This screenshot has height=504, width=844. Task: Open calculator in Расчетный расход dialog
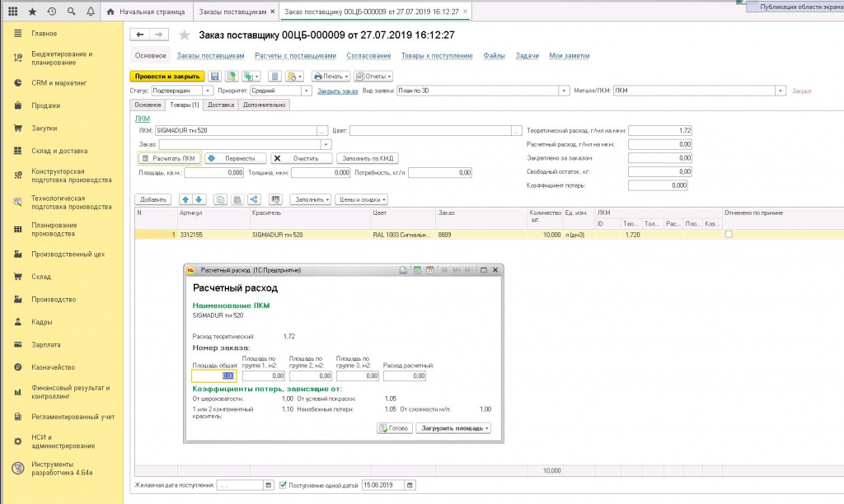coord(417,270)
